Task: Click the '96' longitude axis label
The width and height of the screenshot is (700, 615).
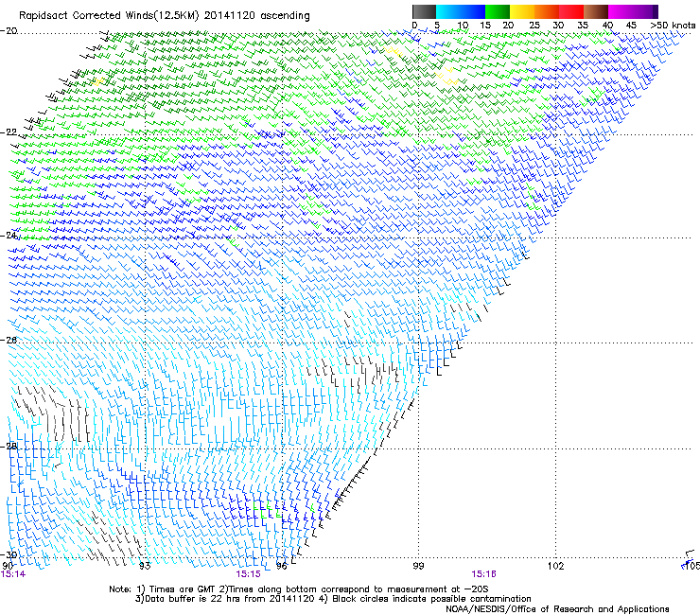Action: point(281,566)
